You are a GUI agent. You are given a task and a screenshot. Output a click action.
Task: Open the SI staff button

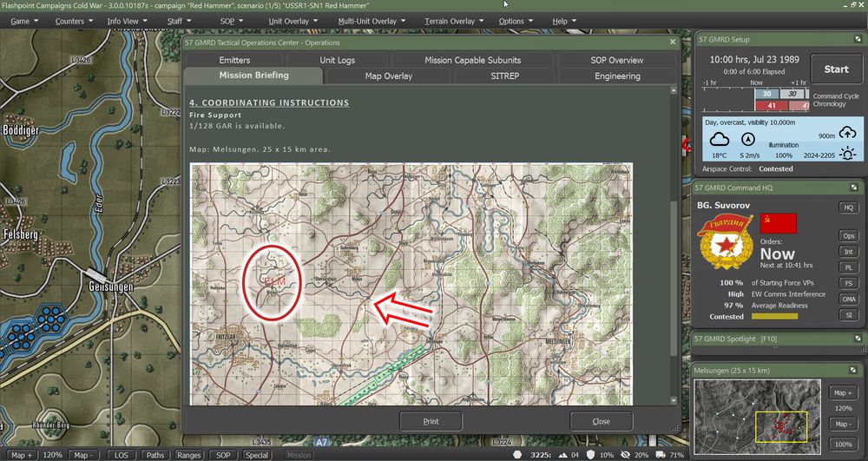pyautogui.click(x=848, y=315)
